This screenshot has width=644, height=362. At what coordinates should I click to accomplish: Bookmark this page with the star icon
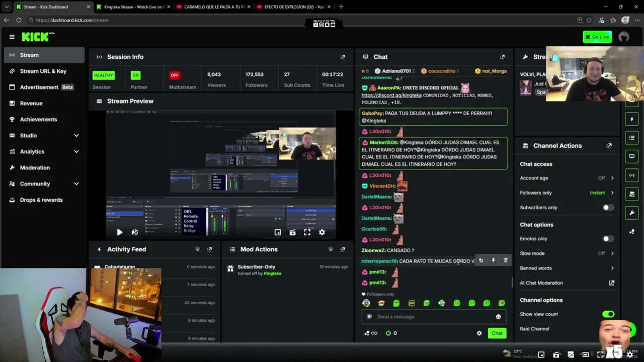pos(589,20)
